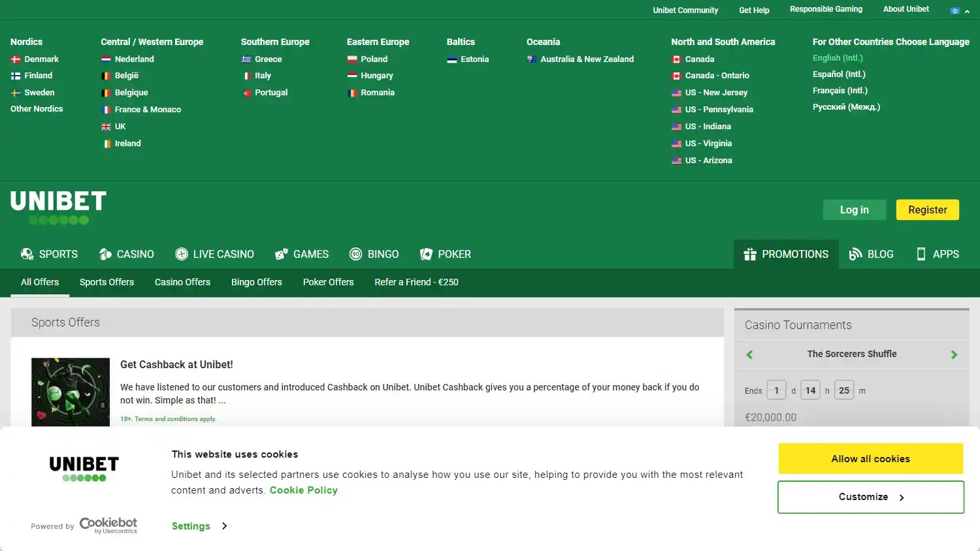Click the yellow Register button
Viewport: 980px width, 551px height.
(x=928, y=210)
